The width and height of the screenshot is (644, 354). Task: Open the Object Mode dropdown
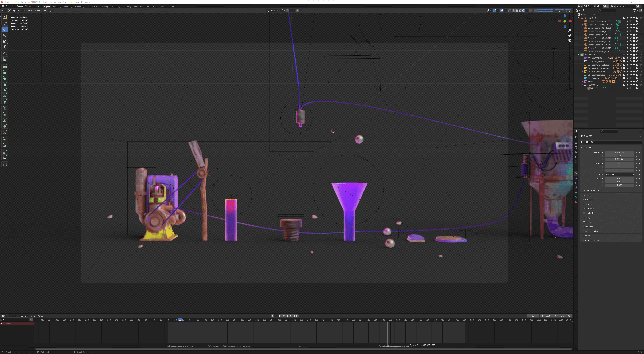(17, 11)
